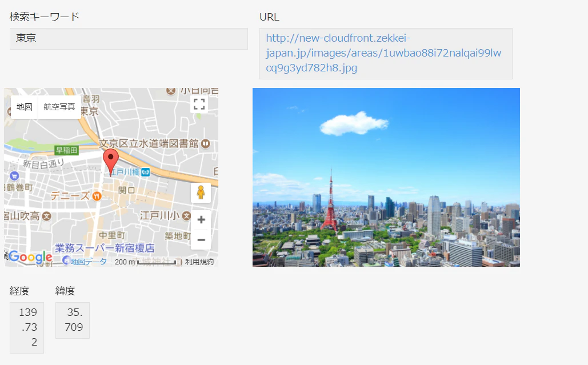Image resolution: width=588 pixels, height=365 pixels.
Task: Click the 関口 area label on map
Action: pos(127,190)
